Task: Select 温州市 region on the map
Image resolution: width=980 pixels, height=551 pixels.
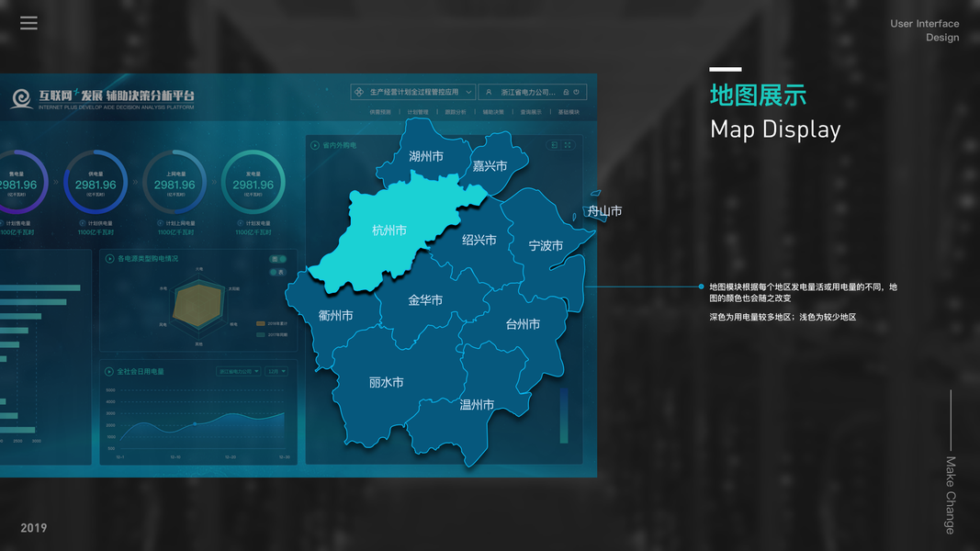Action: pyautogui.click(x=477, y=405)
